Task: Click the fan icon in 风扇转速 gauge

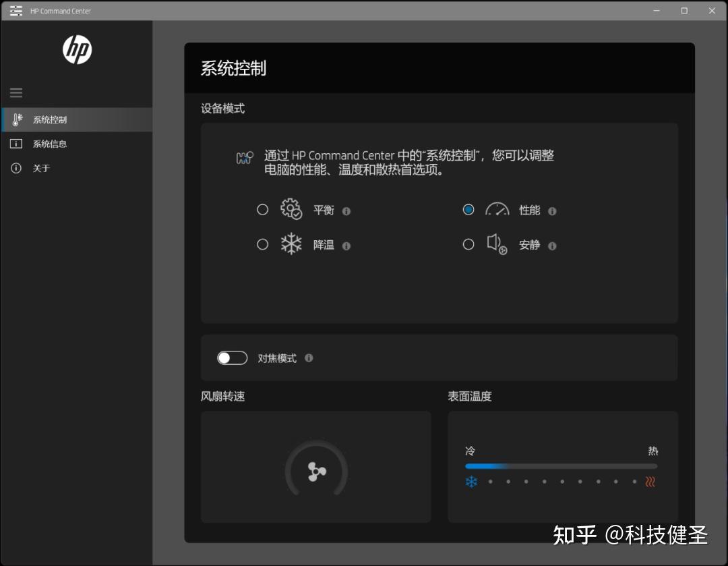Action: click(x=315, y=472)
